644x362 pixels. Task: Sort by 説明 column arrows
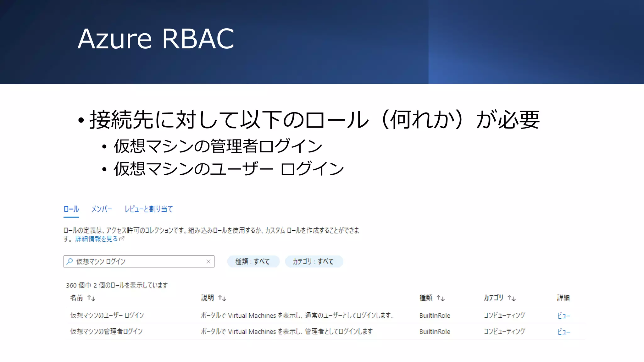click(x=222, y=298)
